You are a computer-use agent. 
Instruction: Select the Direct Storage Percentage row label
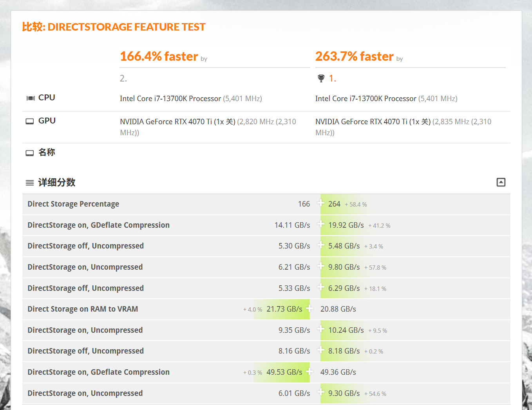[x=73, y=204]
